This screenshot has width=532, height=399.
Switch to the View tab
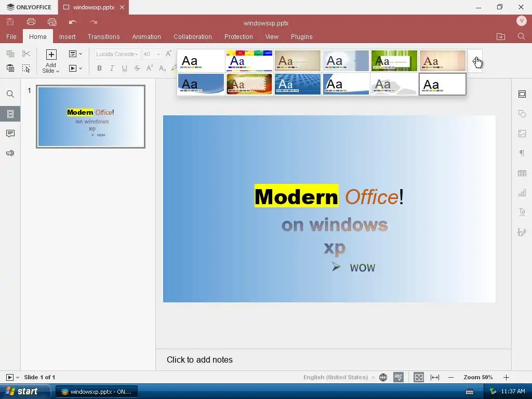point(272,37)
